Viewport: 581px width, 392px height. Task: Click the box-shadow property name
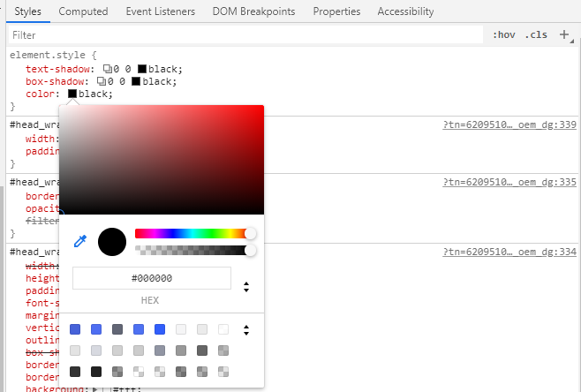pyautogui.click(x=55, y=81)
